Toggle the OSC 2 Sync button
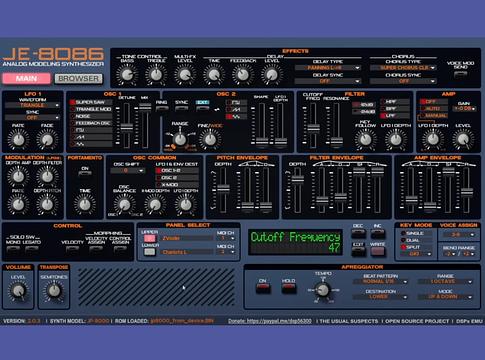 coord(181,109)
